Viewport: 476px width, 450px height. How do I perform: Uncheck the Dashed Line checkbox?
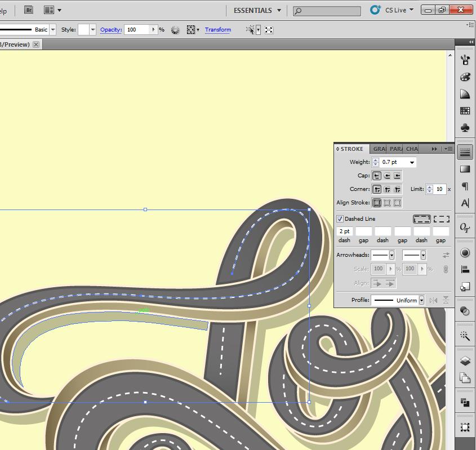(x=340, y=219)
